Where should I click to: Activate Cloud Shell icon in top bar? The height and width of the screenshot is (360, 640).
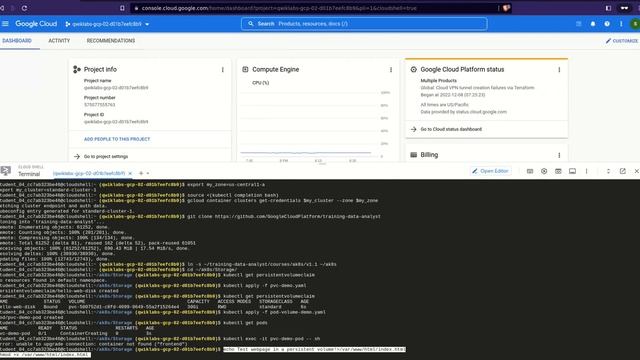(x=578, y=24)
